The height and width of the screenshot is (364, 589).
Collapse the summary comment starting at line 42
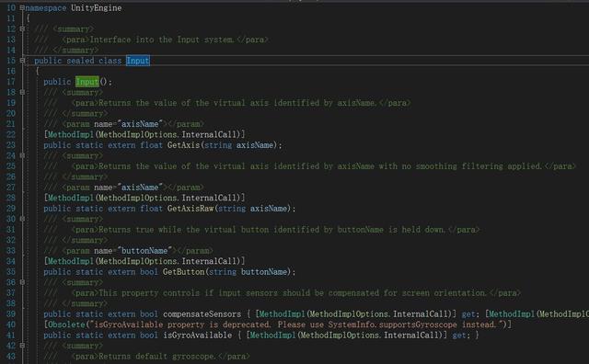(22, 346)
